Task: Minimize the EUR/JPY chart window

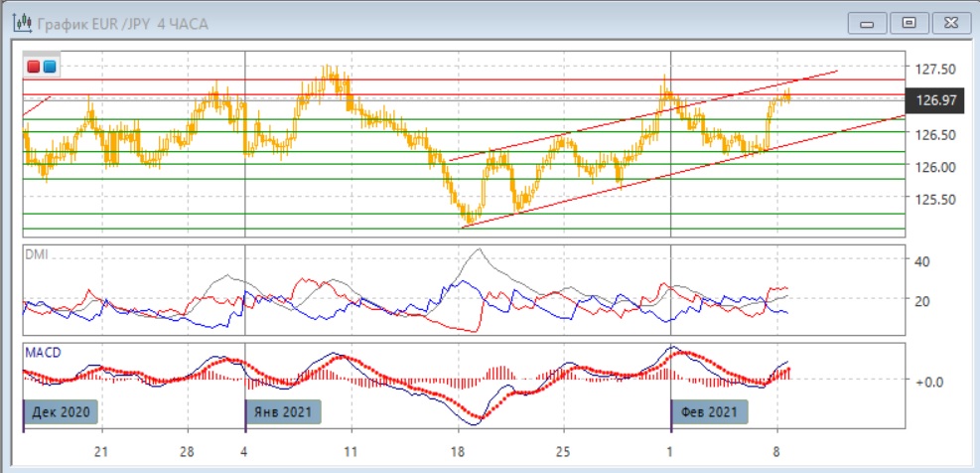Action: 868,22
